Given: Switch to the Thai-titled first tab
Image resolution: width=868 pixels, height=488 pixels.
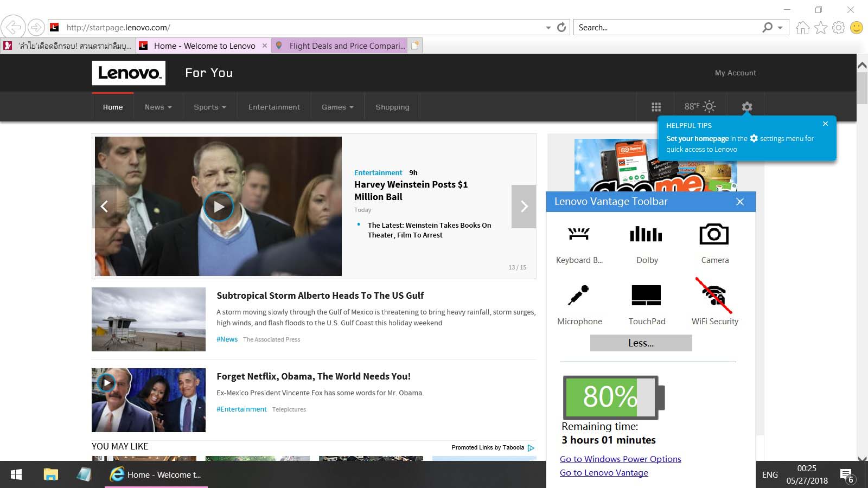Looking at the screenshot, I should (x=68, y=46).
